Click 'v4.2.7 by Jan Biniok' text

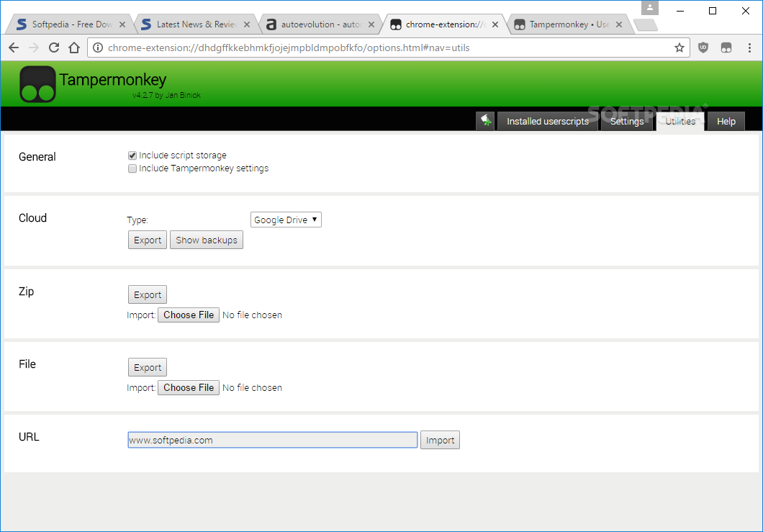coord(166,96)
